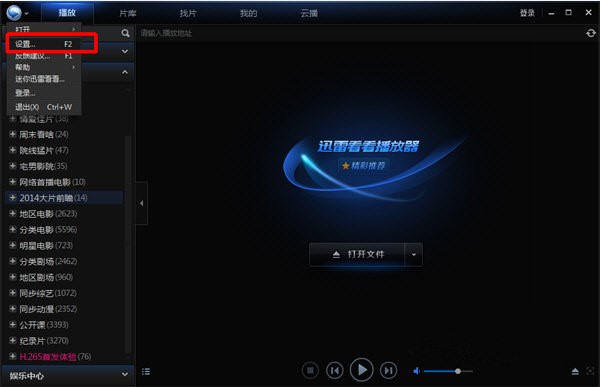Image resolution: width=600 pixels, height=387 pixels.
Task: Open the dropdown arrow beside the logo
Action: click(x=26, y=14)
